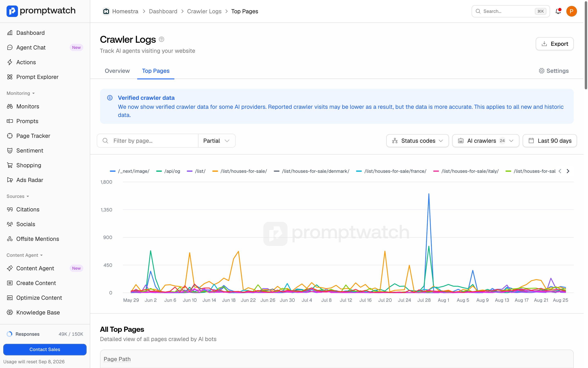Open the Partial match type dropdown
The height and width of the screenshot is (368, 588).
tap(216, 141)
